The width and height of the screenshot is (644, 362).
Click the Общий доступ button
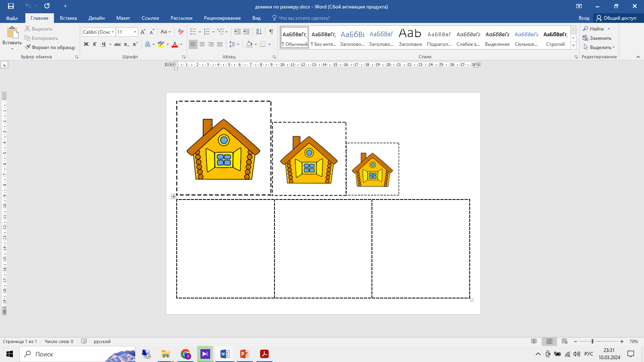[x=616, y=18]
